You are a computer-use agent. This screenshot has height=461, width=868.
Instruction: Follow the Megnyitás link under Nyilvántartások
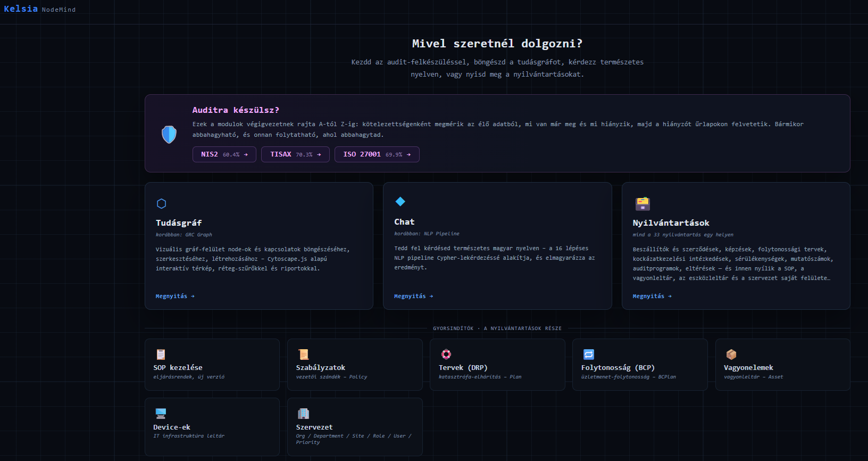tap(652, 296)
